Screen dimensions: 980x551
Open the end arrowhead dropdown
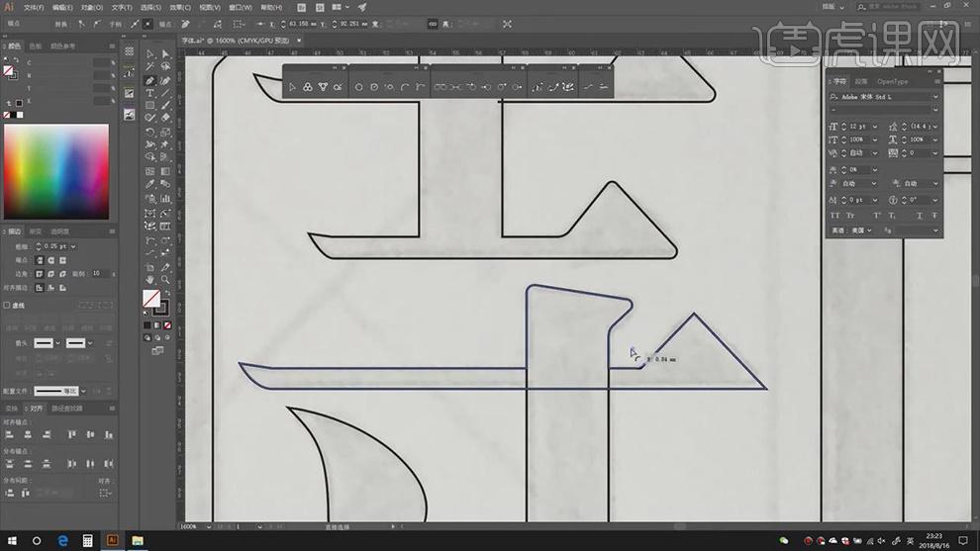[90, 343]
